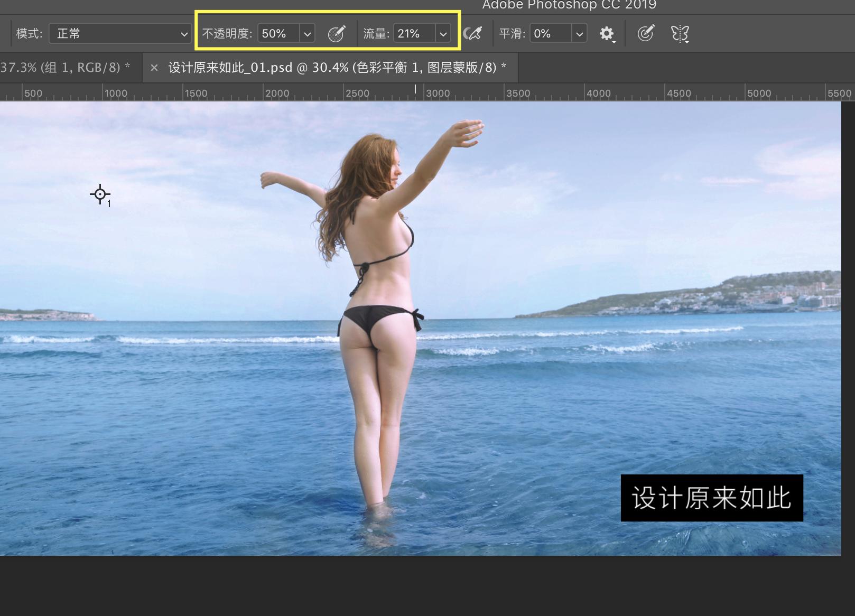Viewport: 855px width, 616px height.
Task: Click the color sample point marker 1
Action: 100,194
